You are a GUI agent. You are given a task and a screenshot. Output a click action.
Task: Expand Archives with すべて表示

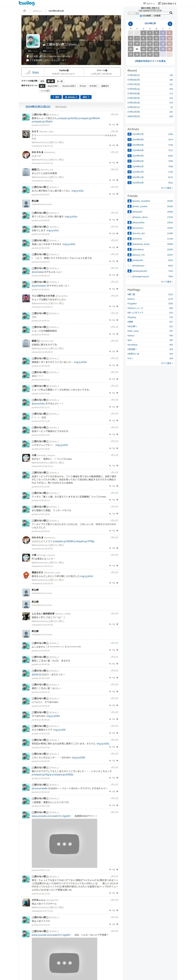(167, 188)
